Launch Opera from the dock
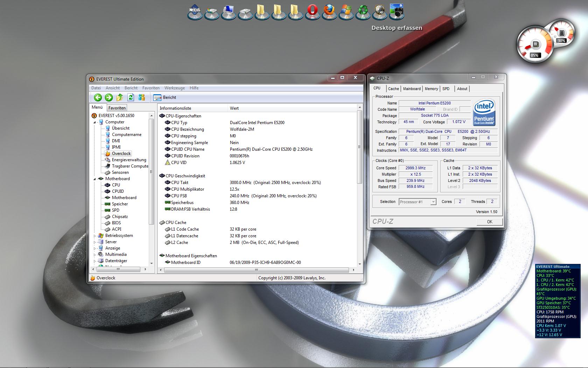The height and width of the screenshot is (368, 588). 312,12
